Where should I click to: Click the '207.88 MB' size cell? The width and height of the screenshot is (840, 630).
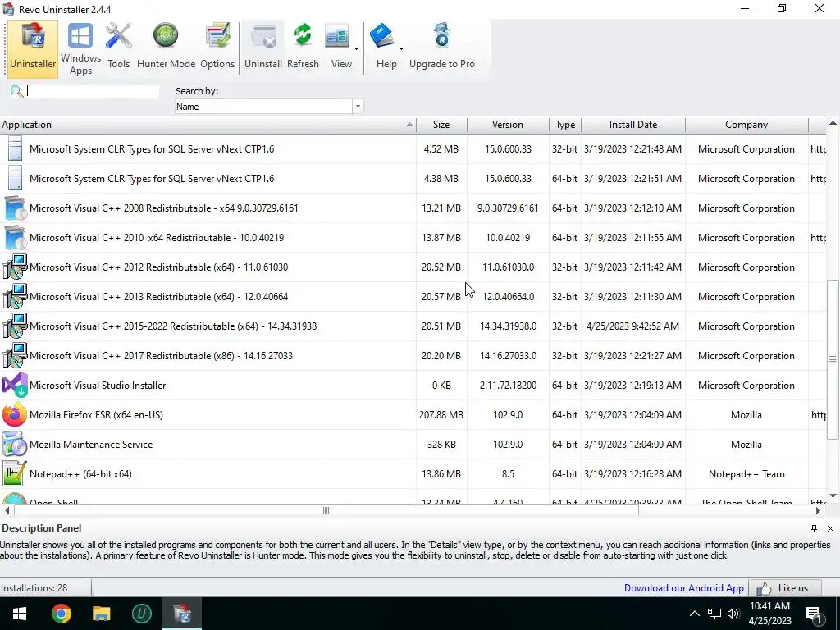(x=441, y=414)
